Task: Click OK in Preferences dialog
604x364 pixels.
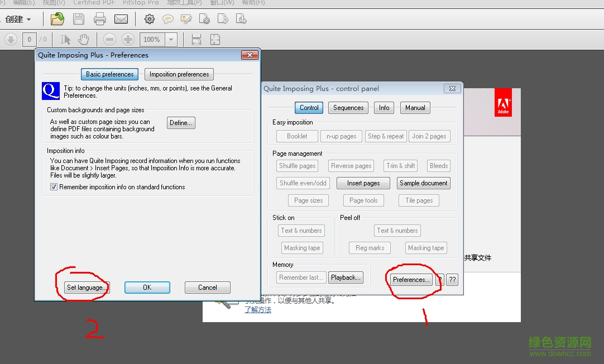Action: (147, 288)
